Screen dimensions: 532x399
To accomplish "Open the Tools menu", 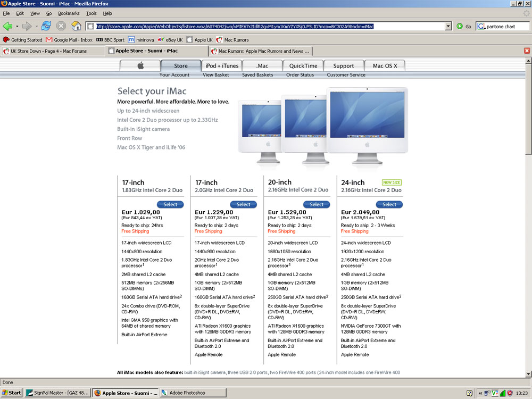I will pos(92,13).
